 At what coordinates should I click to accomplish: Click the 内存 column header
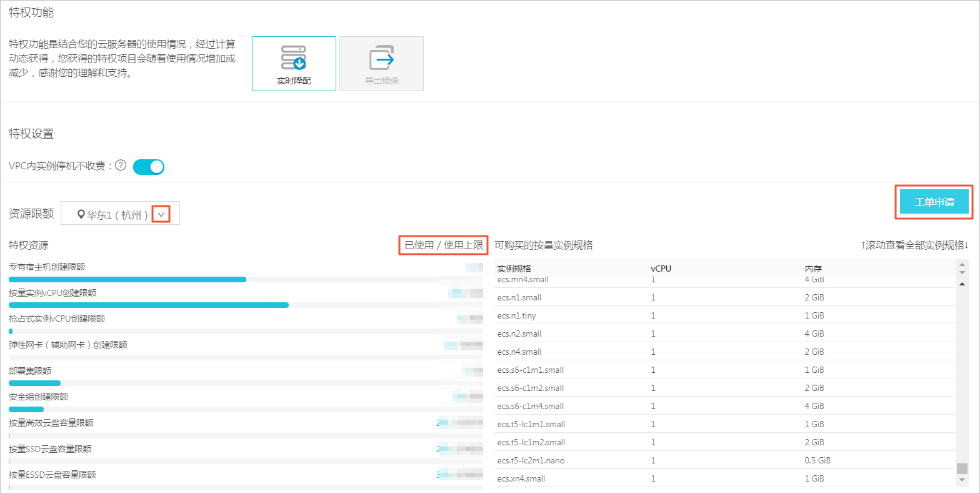click(x=813, y=269)
